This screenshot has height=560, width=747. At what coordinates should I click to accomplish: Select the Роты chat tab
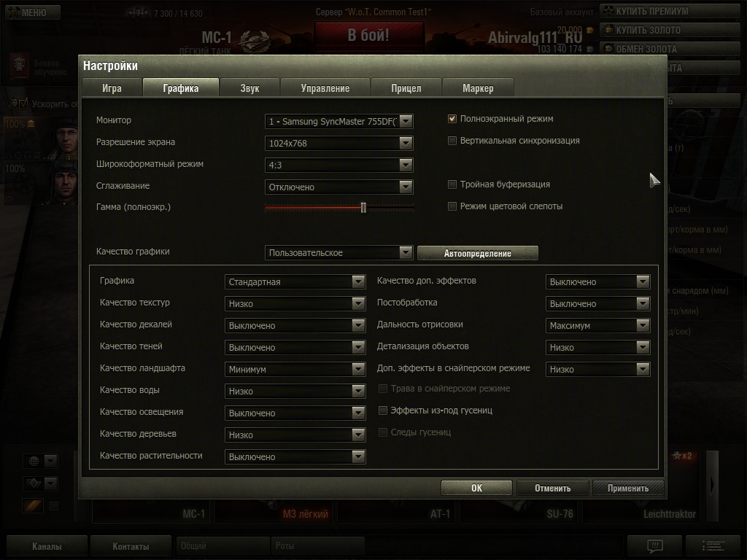pyautogui.click(x=318, y=545)
